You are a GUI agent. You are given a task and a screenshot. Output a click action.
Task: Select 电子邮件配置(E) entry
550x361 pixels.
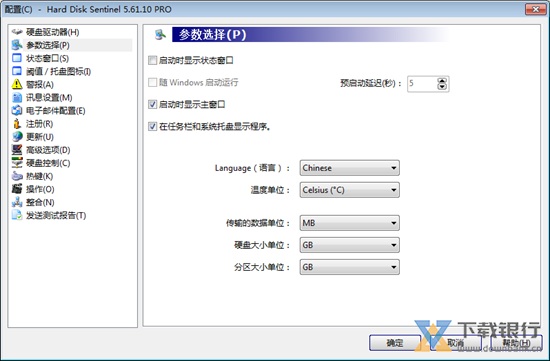coord(55,111)
